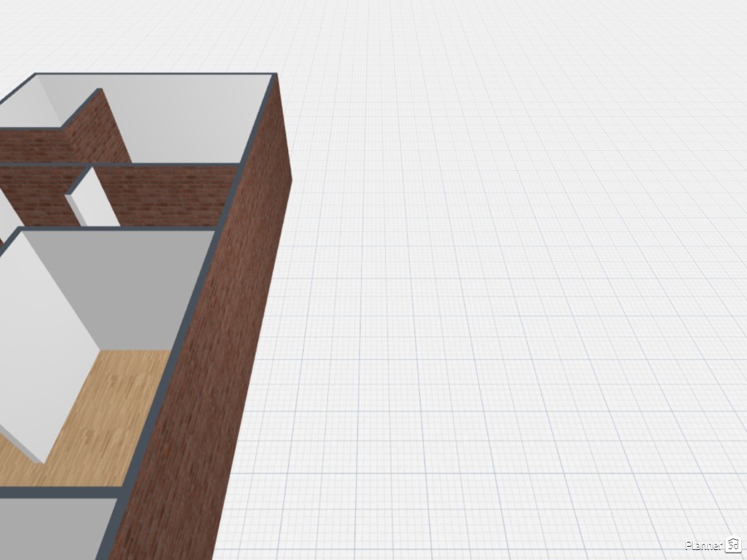This screenshot has width=747, height=560.
Task: Click the top-right corner of the building
Action: coord(273,76)
